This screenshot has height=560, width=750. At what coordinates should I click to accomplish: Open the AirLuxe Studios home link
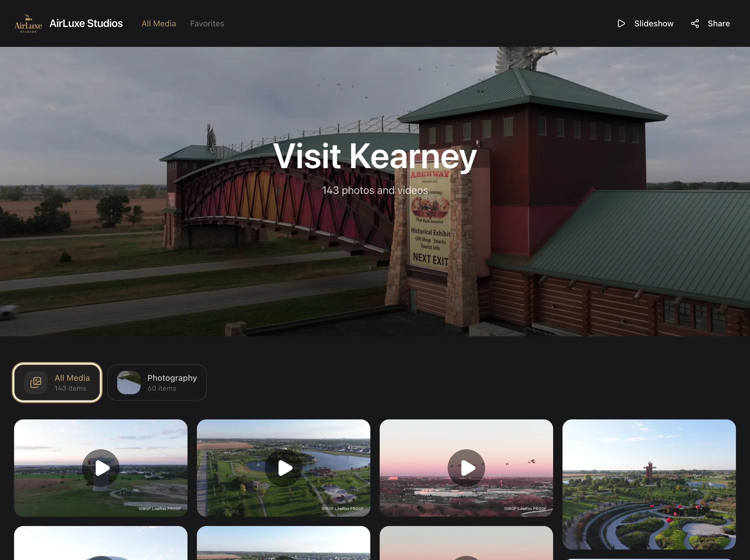pyautogui.click(x=86, y=23)
